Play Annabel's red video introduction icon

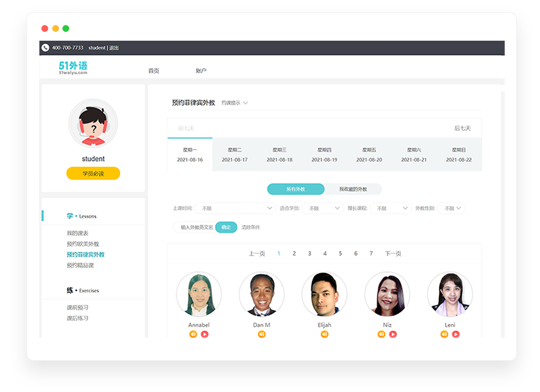pos(204,334)
